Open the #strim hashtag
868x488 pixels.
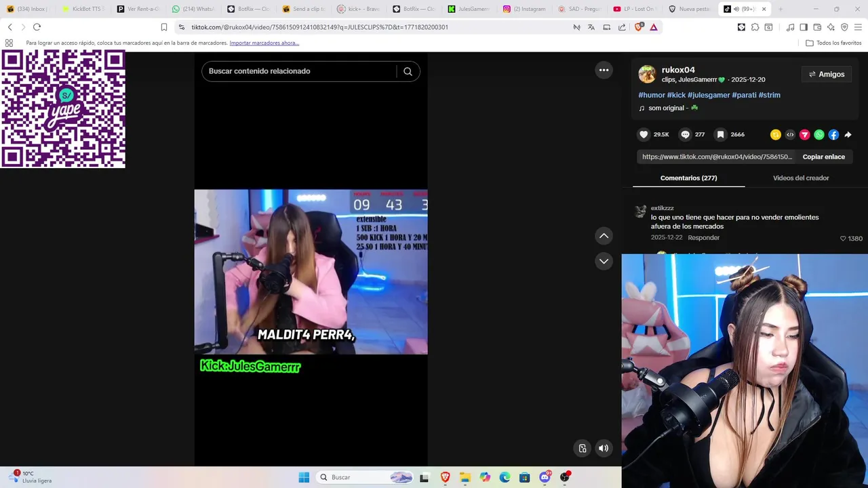click(x=769, y=95)
